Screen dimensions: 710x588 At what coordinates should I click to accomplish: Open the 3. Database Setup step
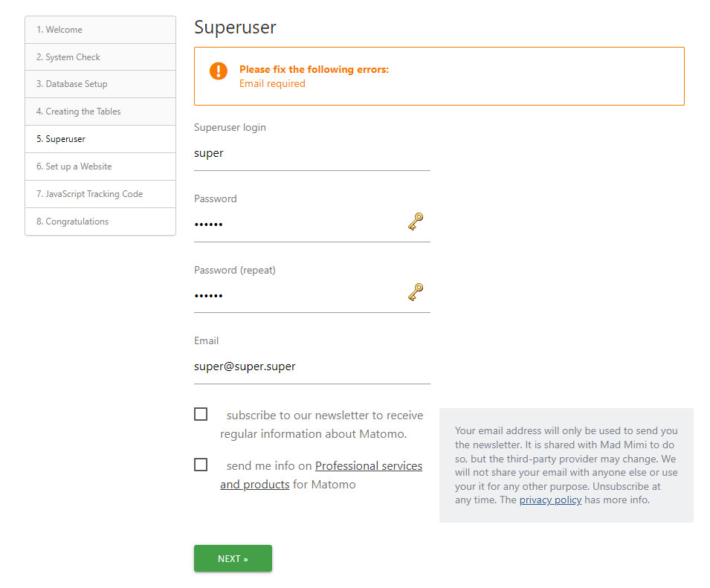coord(100,84)
